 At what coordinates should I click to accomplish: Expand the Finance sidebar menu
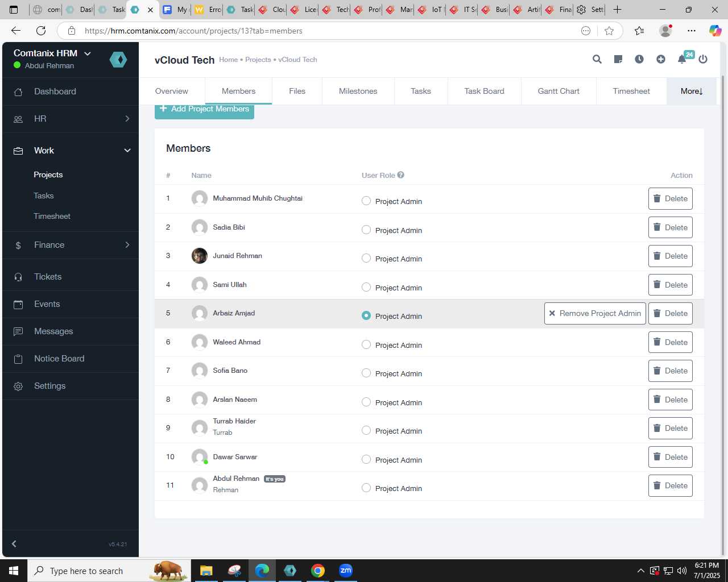pos(71,245)
